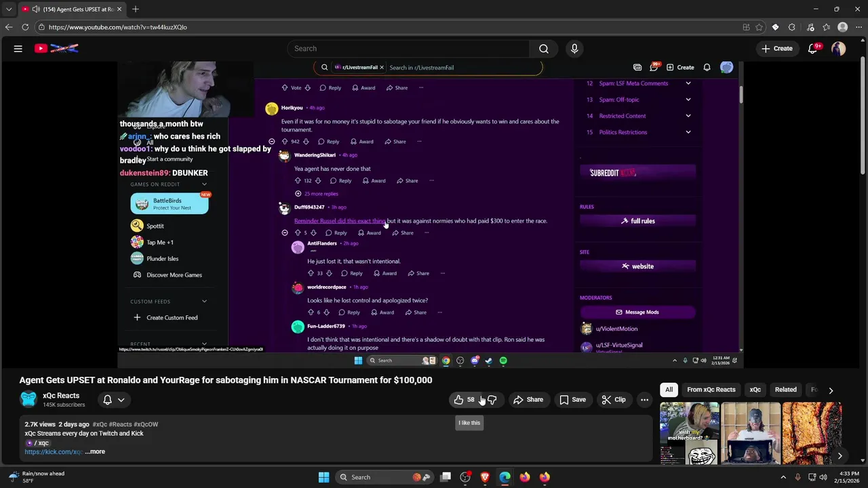Like this video with thumbs up

click(x=465, y=400)
